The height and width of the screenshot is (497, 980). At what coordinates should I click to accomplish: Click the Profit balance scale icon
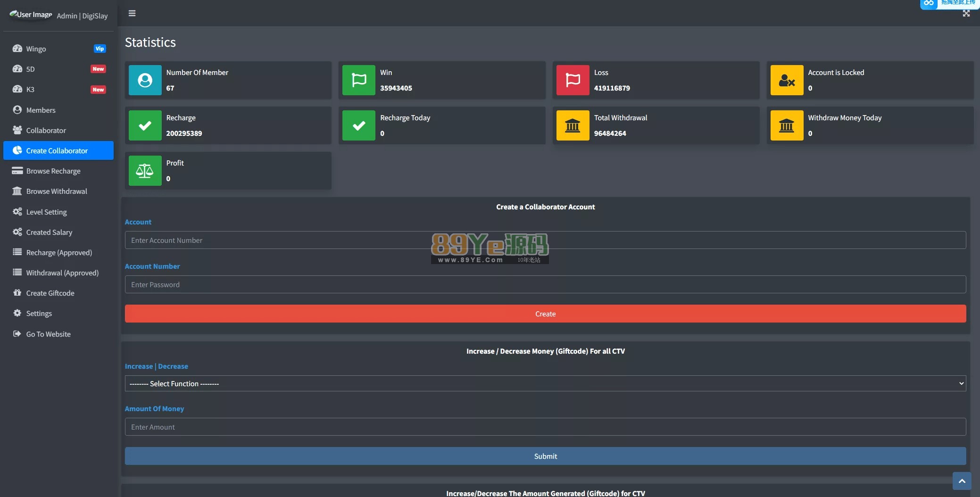tap(145, 171)
